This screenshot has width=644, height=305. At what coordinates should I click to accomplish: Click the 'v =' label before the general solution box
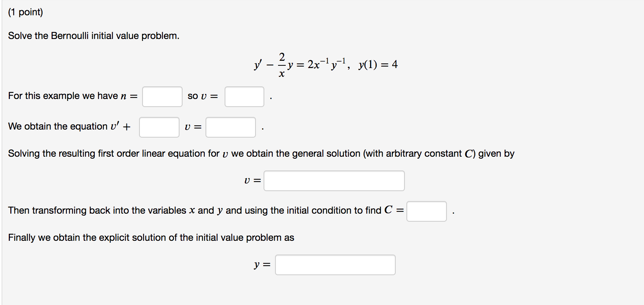coord(252,180)
